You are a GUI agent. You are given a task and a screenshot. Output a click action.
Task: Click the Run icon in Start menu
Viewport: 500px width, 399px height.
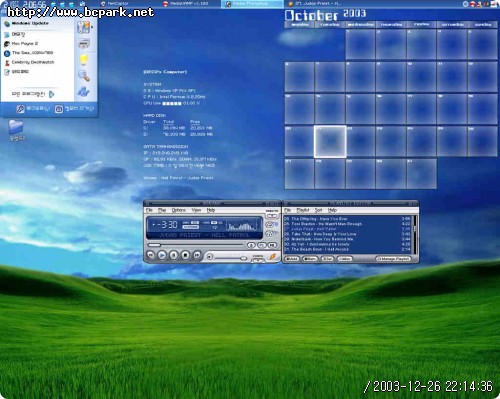pos(84,92)
